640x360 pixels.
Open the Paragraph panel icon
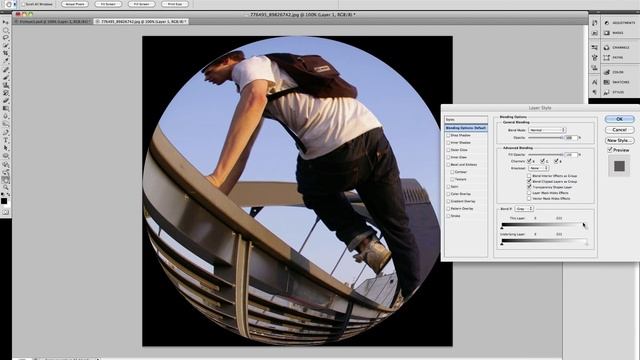594,92
